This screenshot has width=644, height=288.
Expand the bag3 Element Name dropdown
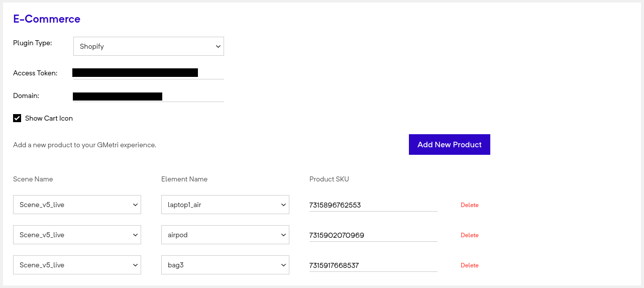tap(225, 265)
